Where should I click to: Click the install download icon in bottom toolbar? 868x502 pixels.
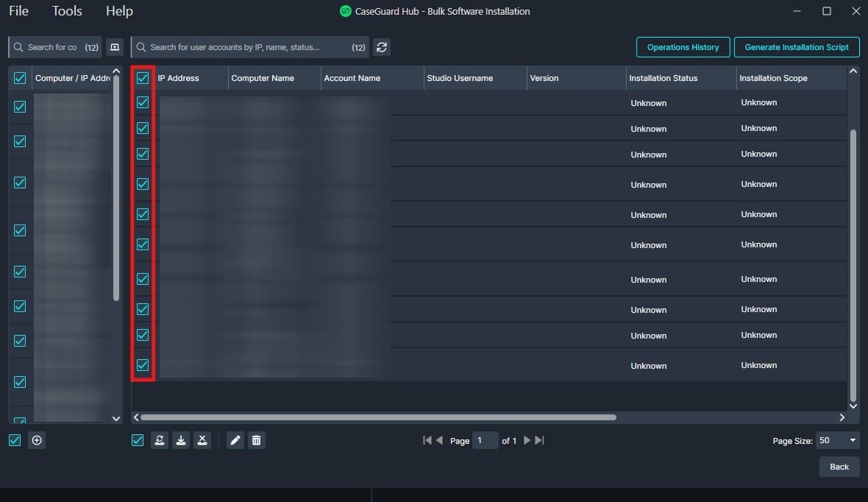point(180,440)
